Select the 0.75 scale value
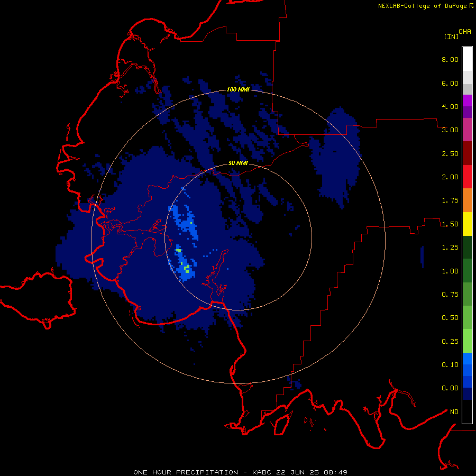 pos(450,295)
